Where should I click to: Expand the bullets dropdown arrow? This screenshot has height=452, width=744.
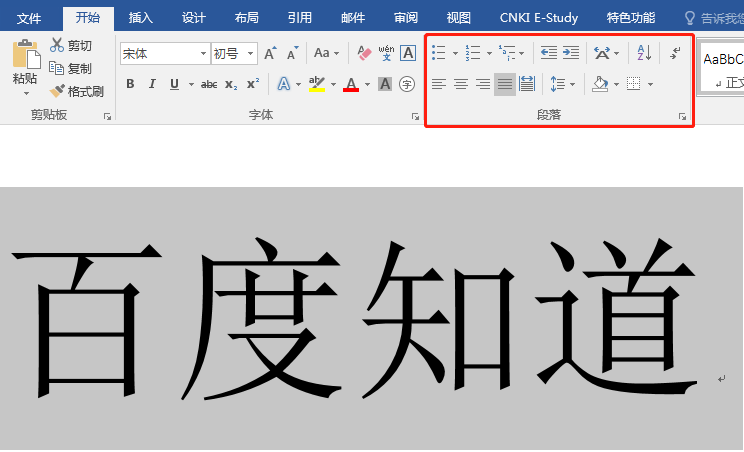tap(455, 53)
